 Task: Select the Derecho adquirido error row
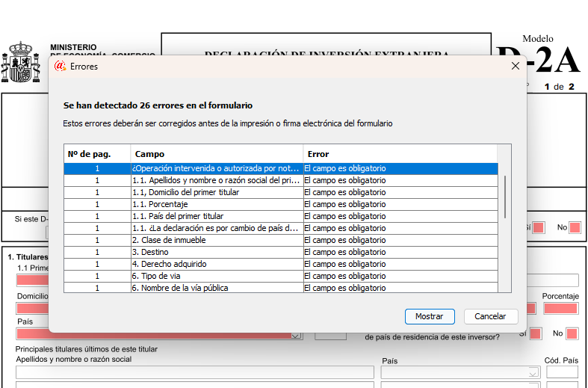click(x=280, y=264)
